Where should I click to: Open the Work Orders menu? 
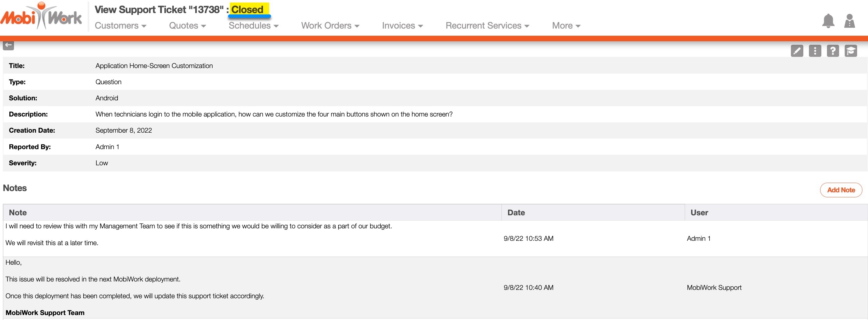click(x=330, y=25)
